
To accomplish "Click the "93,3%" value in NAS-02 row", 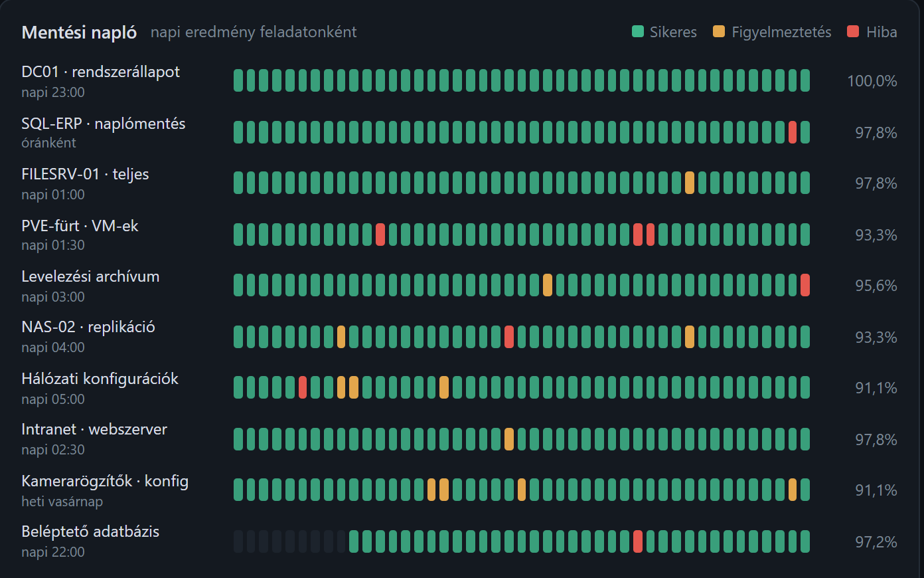I will [x=876, y=337].
